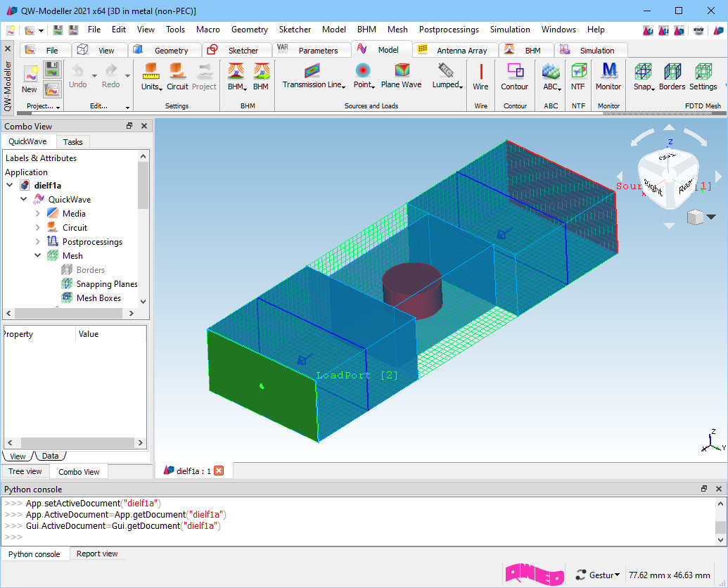
Task: Open the Postprocessings menu
Action: point(449,30)
